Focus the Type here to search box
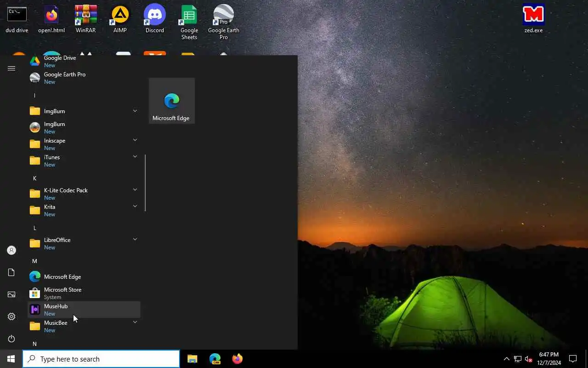The height and width of the screenshot is (368, 588). click(x=101, y=359)
